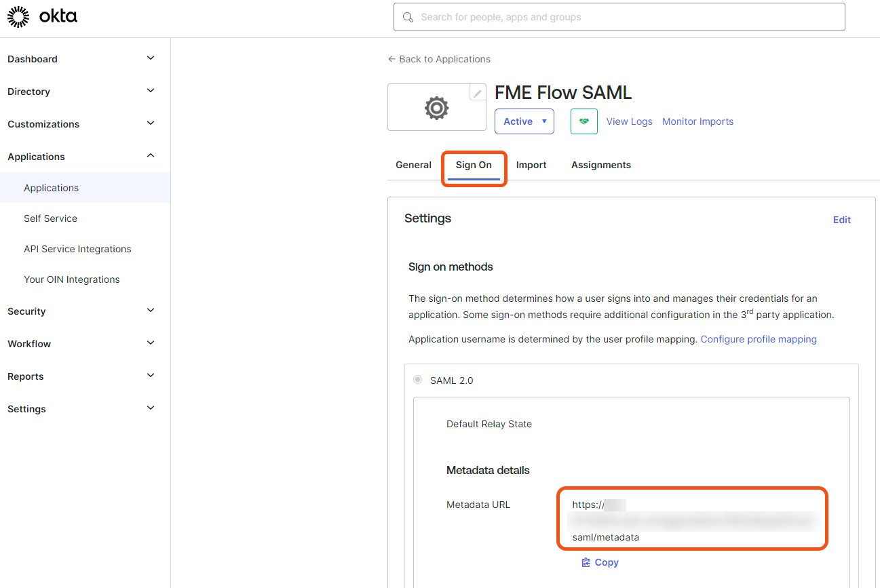The height and width of the screenshot is (588, 880).
Task: Expand the Settings sidebar chevron
Action: click(x=151, y=408)
